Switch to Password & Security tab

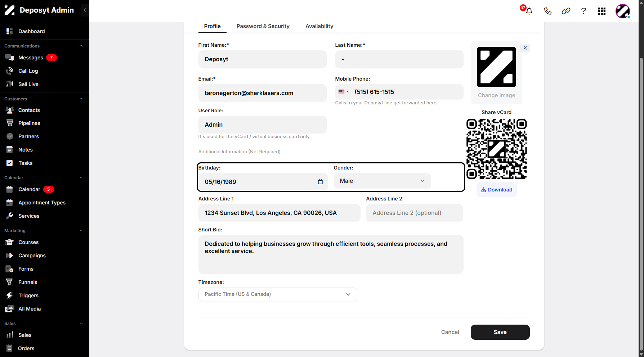[x=263, y=26]
